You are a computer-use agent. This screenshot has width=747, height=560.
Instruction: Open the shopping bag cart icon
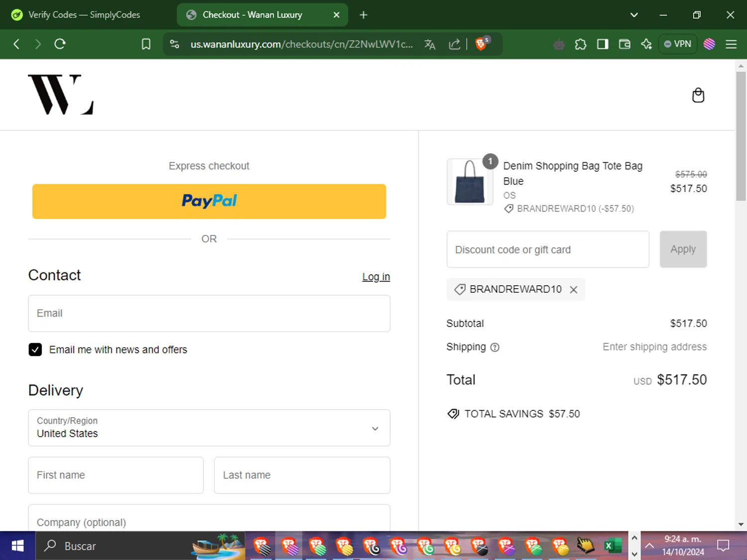click(698, 95)
